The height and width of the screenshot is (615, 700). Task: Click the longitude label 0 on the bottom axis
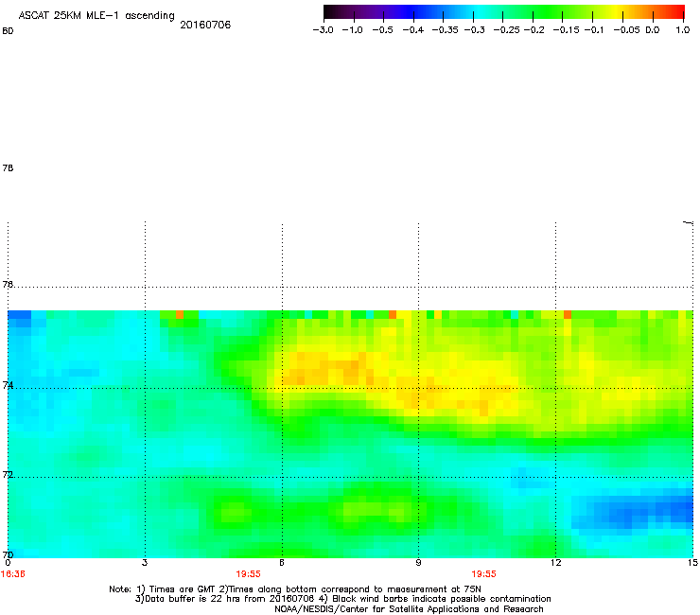pos(8,563)
